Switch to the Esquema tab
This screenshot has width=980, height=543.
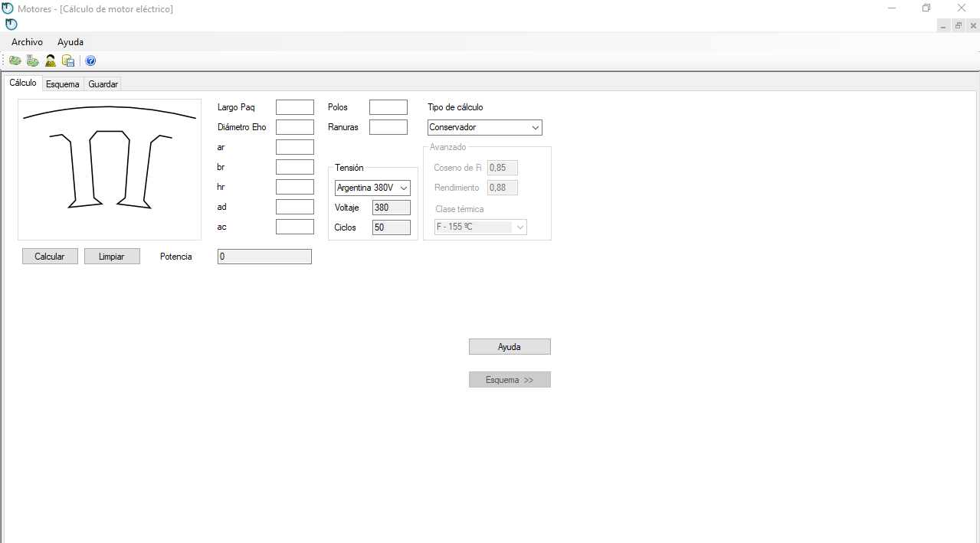click(62, 84)
